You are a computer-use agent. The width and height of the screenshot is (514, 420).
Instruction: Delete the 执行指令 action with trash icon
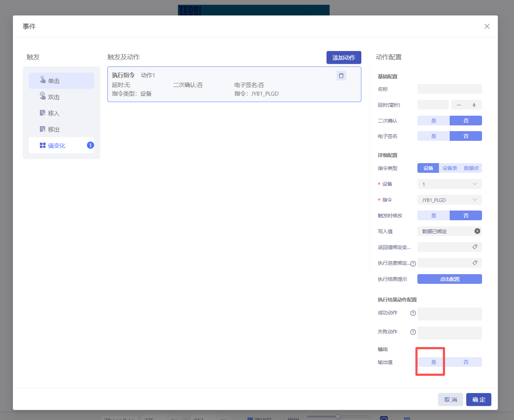click(341, 76)
